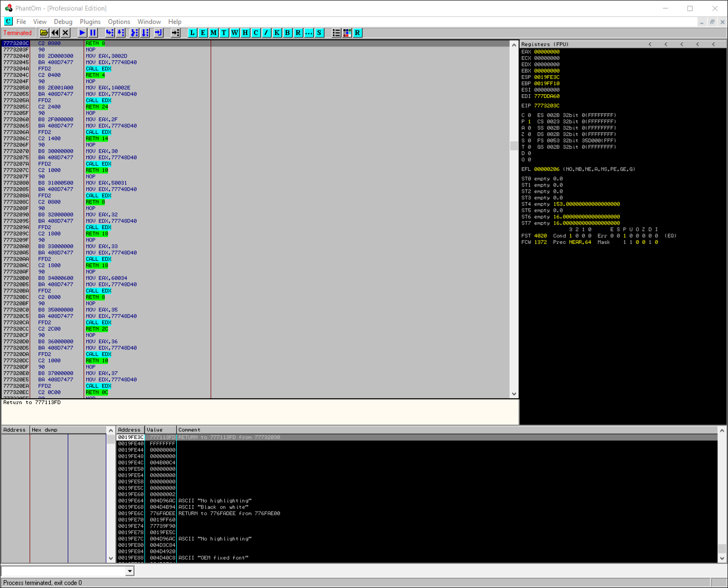Show Call stack with K icon
The height and width of the screenshot is (588, 728).
tap(277, 33)
